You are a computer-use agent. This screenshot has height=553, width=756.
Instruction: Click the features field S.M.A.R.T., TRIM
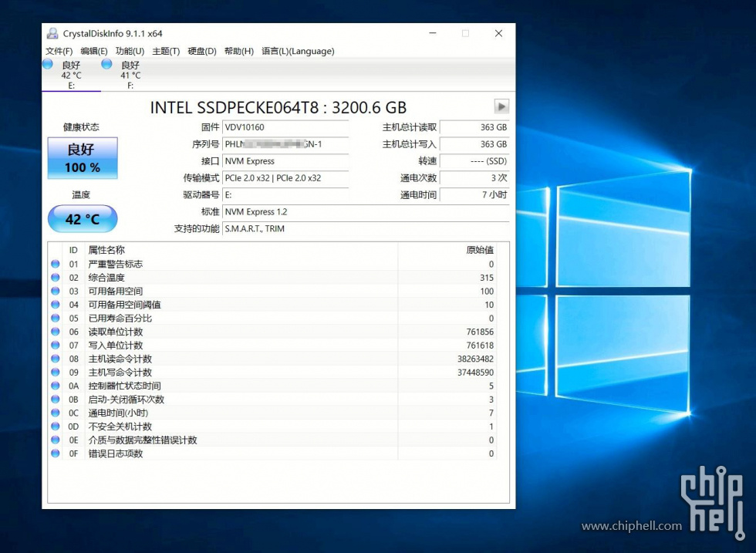pyautogui.click(x=366, y=228)
